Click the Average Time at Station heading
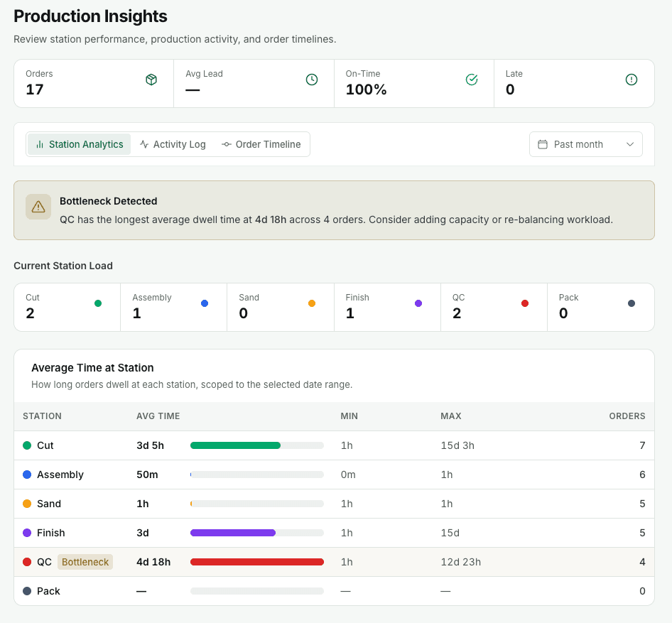The image size is (672, 623). click(92, 368)
